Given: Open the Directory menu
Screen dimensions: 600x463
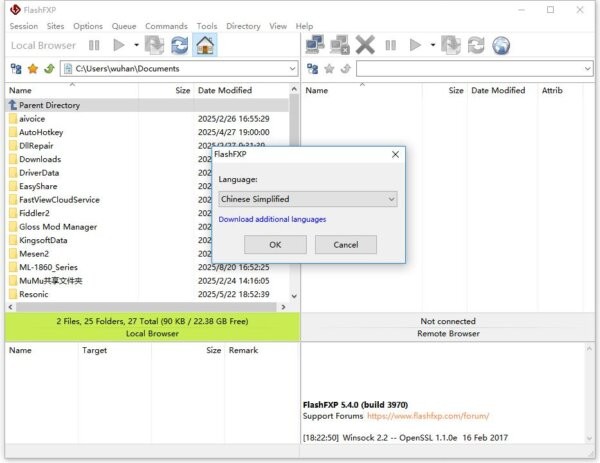Looking at the screenshot, I should (x=243, y=26).
